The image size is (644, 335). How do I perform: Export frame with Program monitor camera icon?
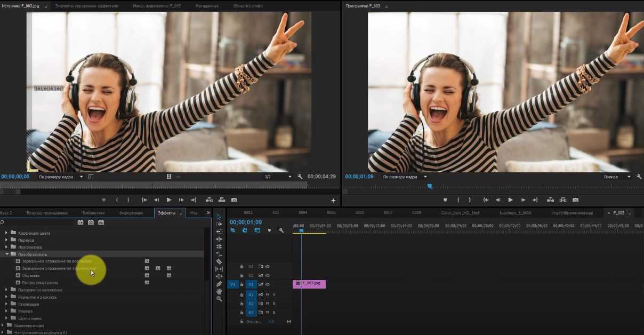pos(575,200)
